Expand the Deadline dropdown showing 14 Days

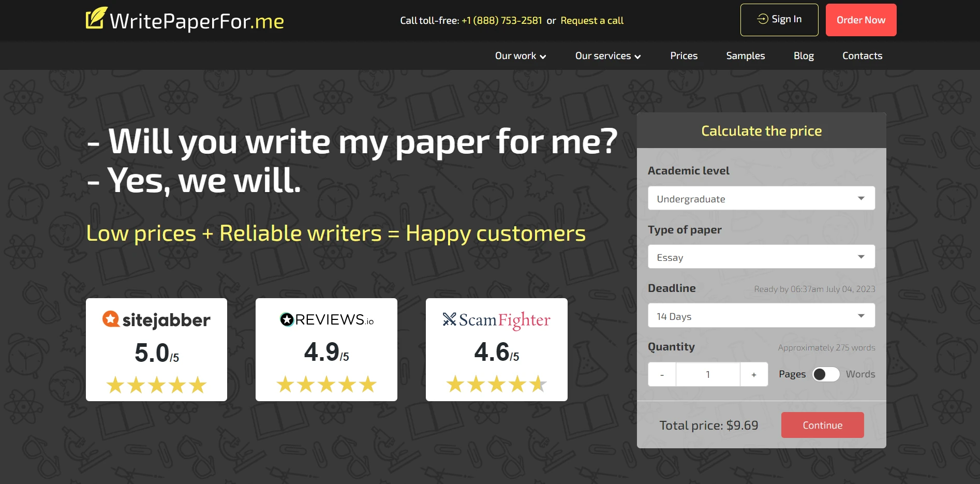click(x=761, y=315)
